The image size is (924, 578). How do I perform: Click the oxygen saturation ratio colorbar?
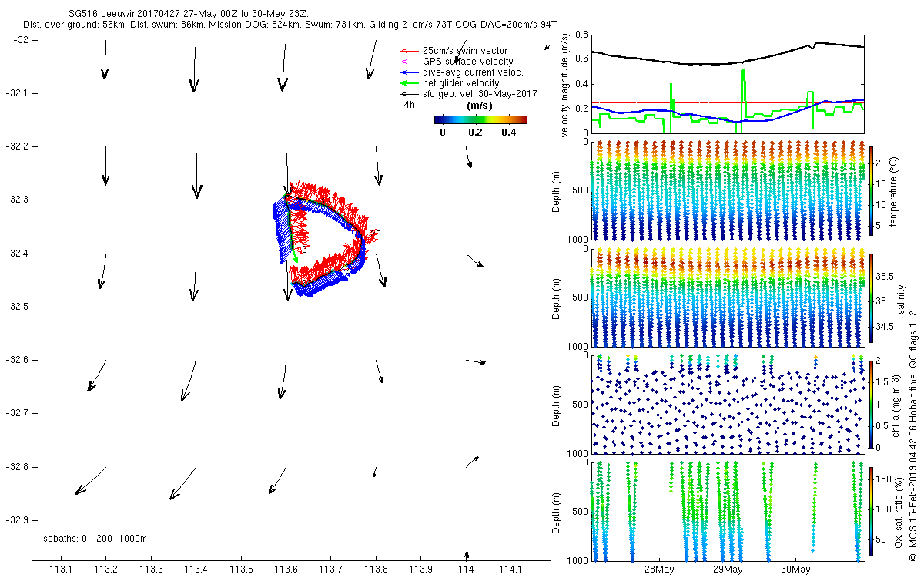click(872, 511)
